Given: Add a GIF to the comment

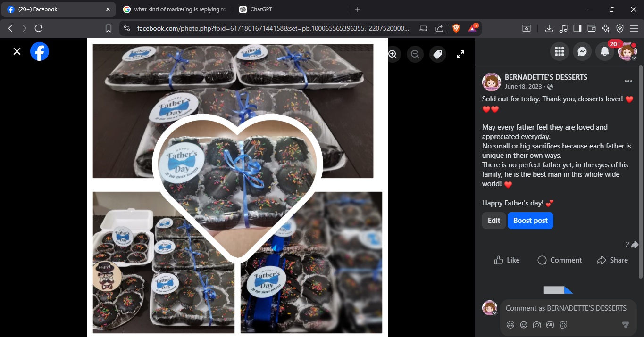Looking at the screenshot, I should pos(550,325).
